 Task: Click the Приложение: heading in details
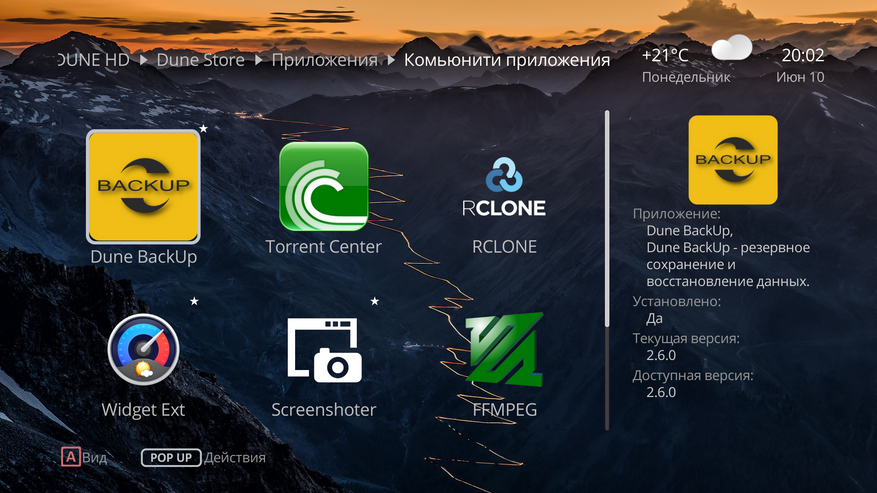(676, 214)
